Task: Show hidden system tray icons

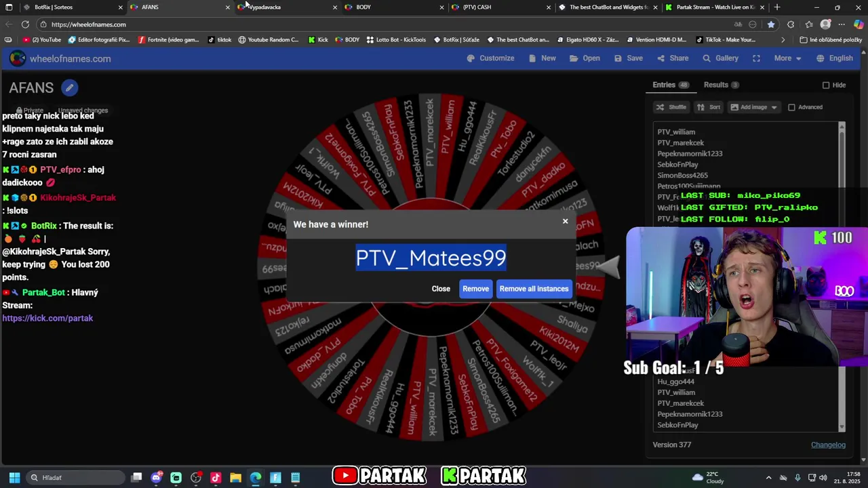Action: [x=768, y=478]
